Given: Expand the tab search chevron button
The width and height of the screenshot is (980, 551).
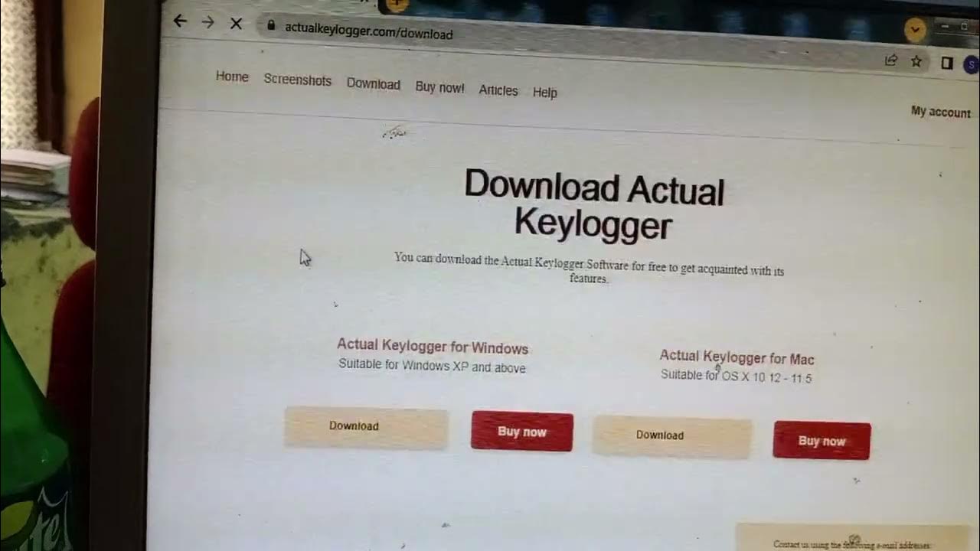Looking at the screenshot, I should click(x=915, y=30).
